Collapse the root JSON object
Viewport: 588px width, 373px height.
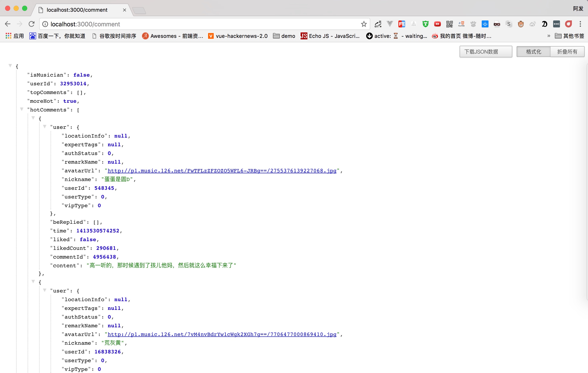point(10,65)
